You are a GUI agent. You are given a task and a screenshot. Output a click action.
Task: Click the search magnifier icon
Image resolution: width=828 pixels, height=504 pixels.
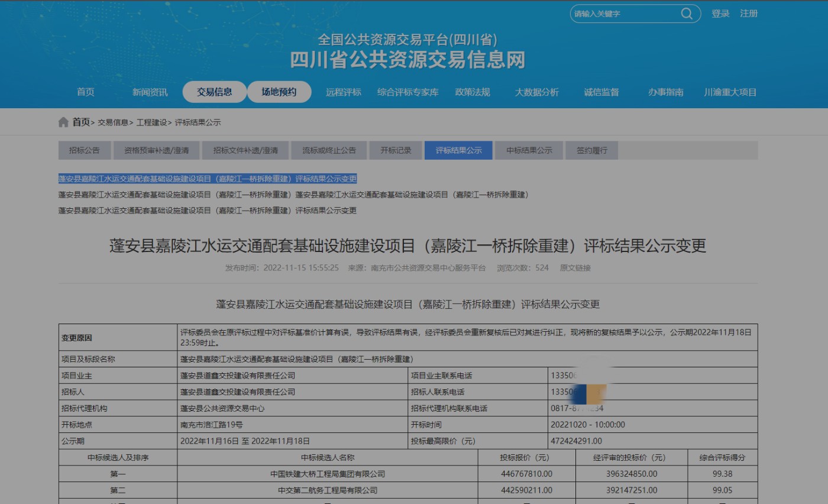(687, 14)
